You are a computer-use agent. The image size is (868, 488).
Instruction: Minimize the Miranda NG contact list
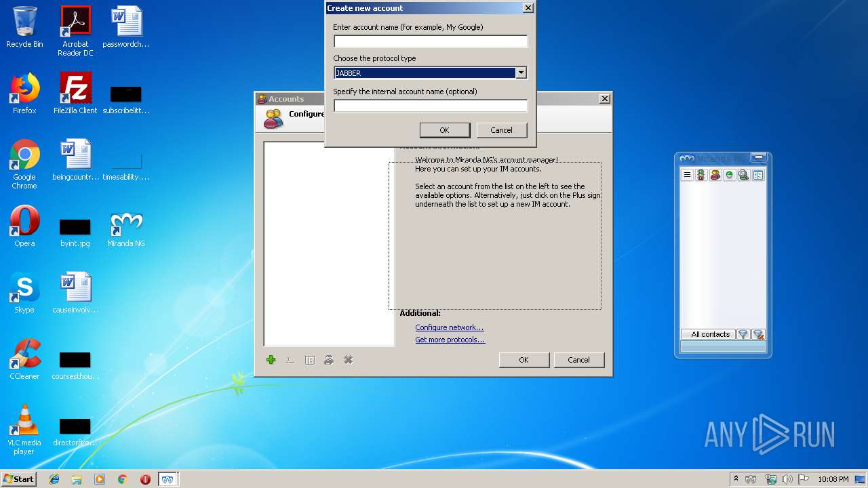[x=759, y=158]
